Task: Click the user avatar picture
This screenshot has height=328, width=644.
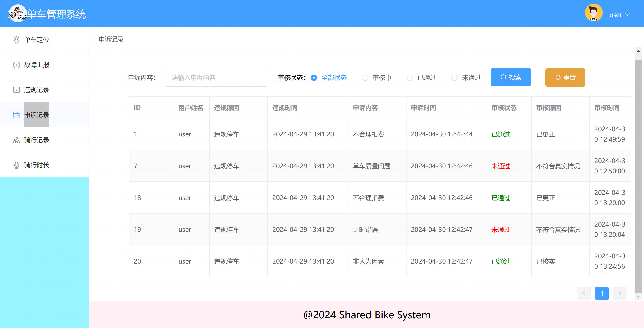Action: (x=593, y=13)
